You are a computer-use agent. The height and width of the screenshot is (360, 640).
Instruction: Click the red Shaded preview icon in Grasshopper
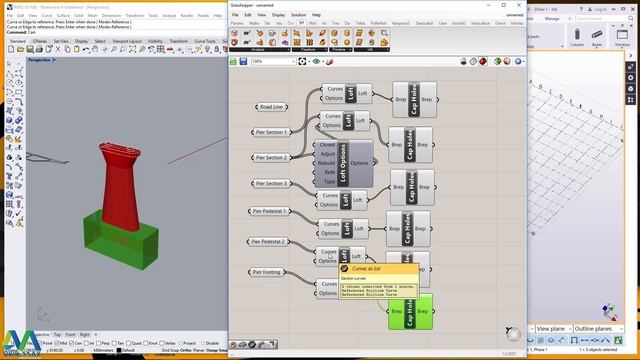pyautogui.click(x=483, y=62)
